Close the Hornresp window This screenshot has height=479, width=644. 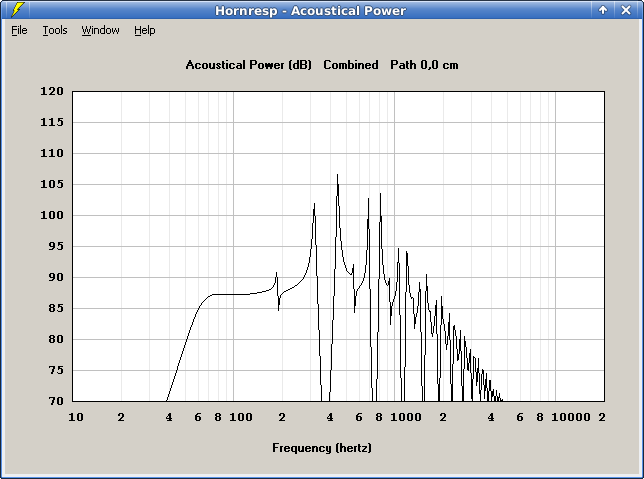pos(626,10)
